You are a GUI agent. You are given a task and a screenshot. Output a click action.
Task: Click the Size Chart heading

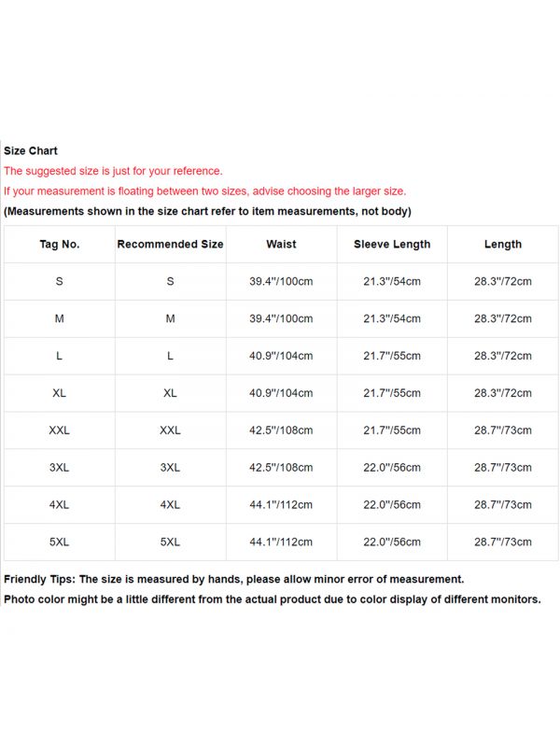[31, 150]
